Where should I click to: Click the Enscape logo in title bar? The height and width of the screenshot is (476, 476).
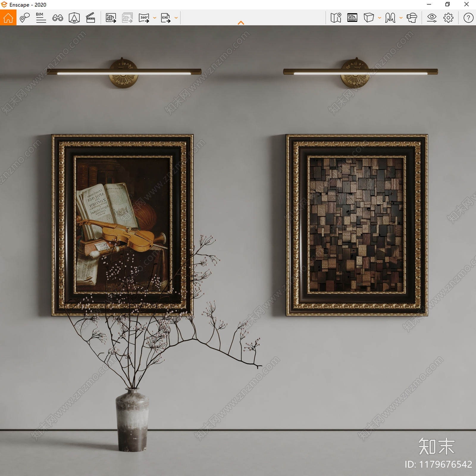click(x=4, y=4)
